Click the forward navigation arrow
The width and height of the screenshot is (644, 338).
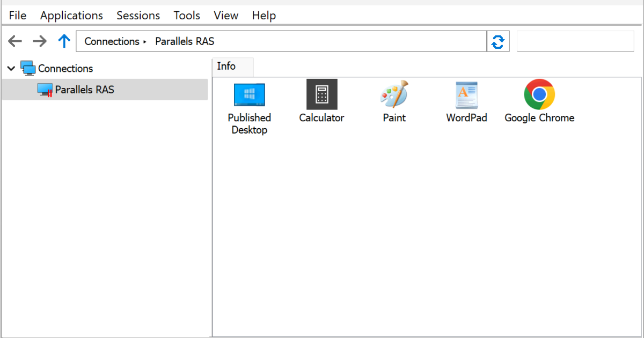(39, 41)
